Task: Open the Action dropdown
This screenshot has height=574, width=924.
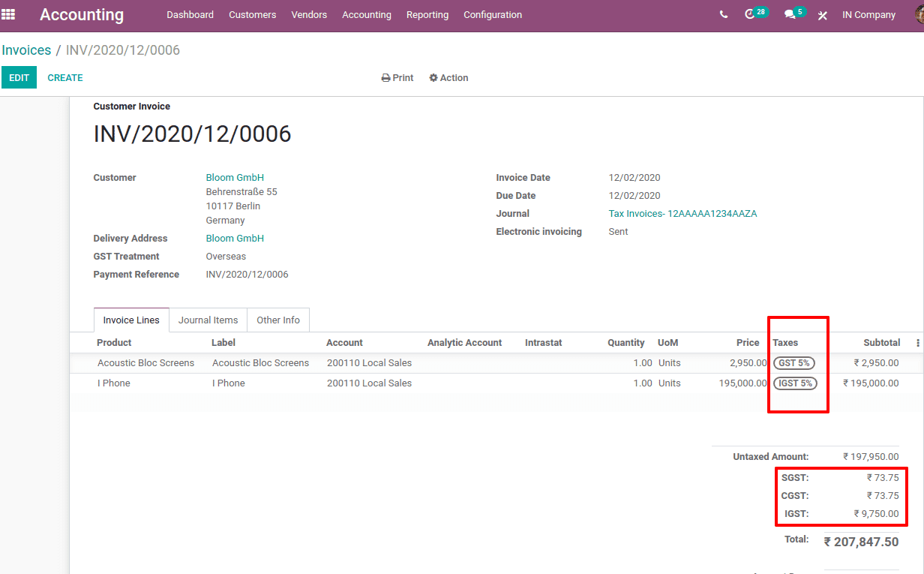Action: point(448,78)
